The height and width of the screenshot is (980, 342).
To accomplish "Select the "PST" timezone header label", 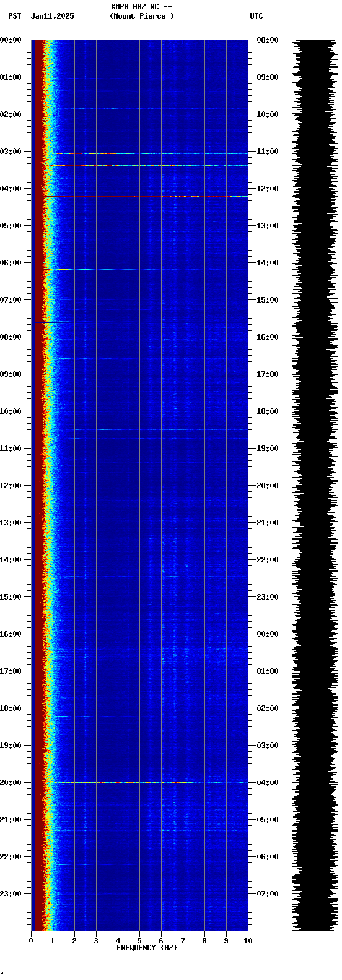I will point(15,16).
